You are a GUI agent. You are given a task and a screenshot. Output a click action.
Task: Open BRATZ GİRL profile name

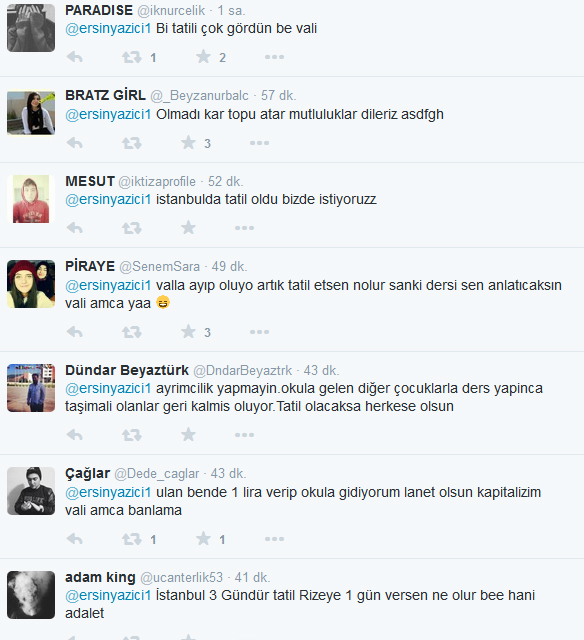click(x=105, y=96)
